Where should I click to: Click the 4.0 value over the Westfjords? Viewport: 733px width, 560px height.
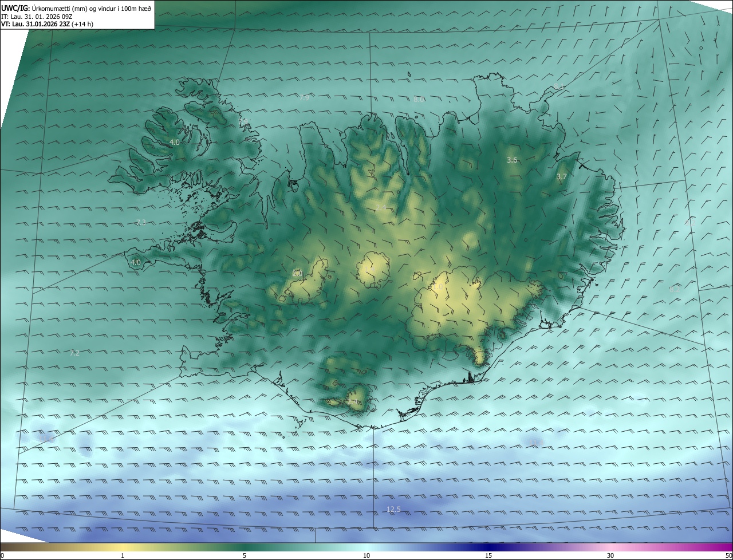(x=175, y=142)
